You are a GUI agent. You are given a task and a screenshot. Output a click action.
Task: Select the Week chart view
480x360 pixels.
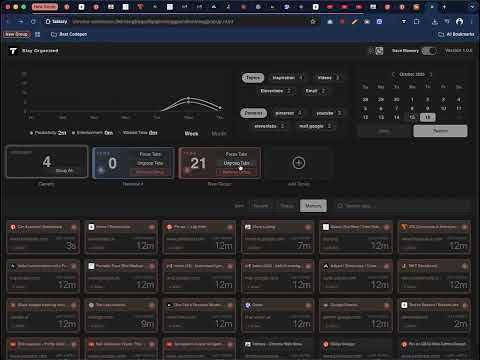coord(191,133)
